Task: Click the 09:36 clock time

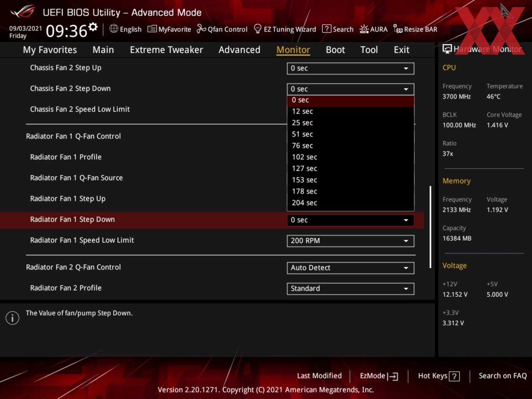Action: click(x=66, y=31)
